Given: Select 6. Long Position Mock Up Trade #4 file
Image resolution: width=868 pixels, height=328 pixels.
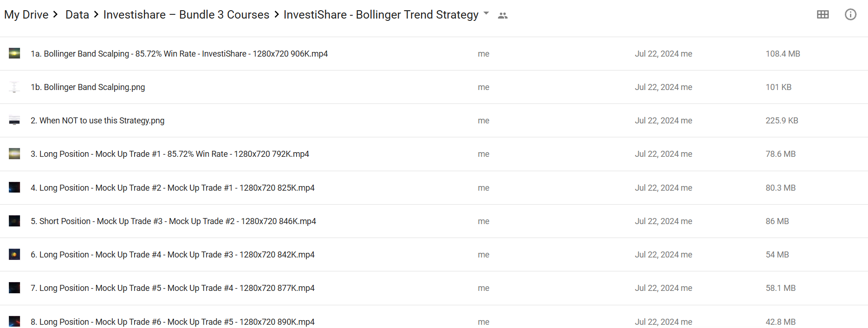Looking at the screenshot, I should tap(173, 255).
